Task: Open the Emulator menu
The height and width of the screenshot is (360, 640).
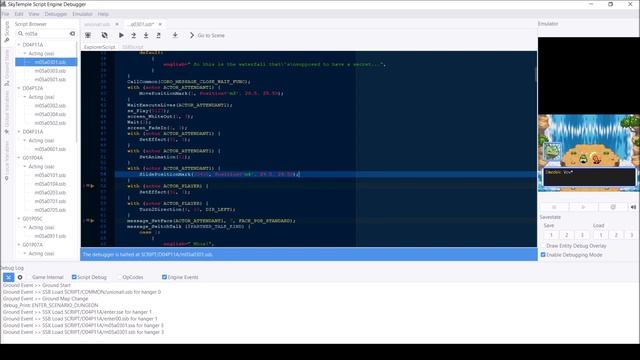Action: click(82, 14)
